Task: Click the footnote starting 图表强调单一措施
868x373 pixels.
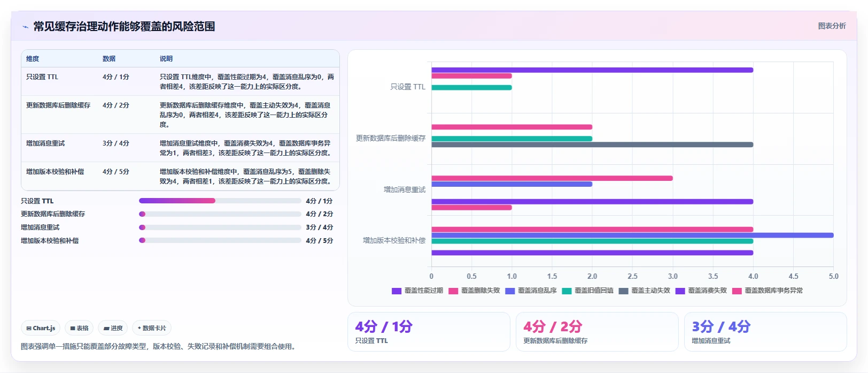Action: coord(158,347)
